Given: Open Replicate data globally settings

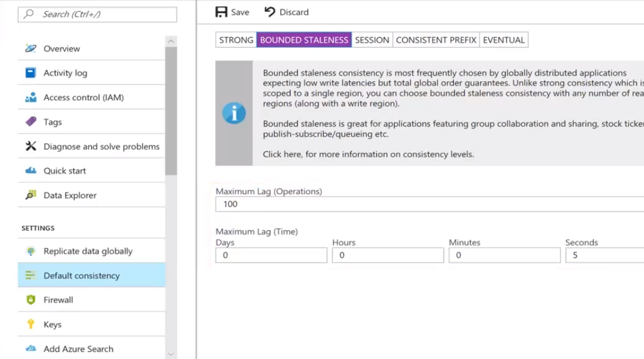Looking at the screenshot, I should (92, 251).
